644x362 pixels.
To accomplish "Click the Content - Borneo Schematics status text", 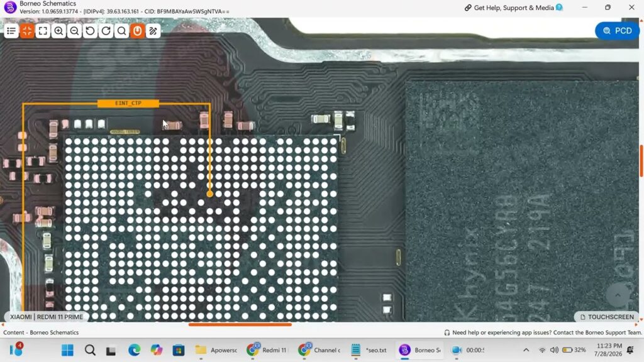I will 41,332.
